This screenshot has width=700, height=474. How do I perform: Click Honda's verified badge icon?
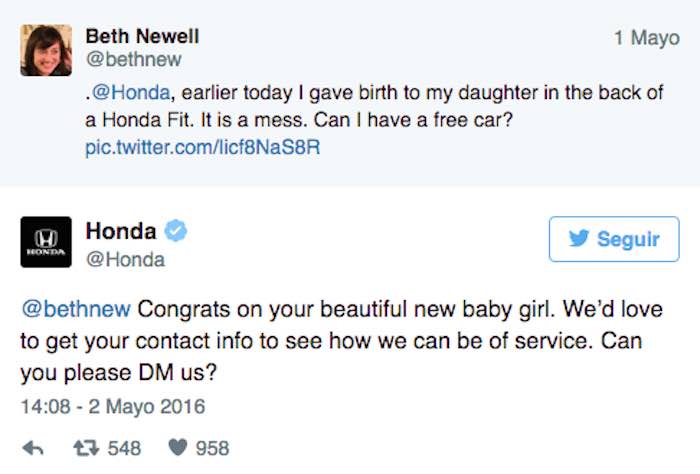coord(177,232)
